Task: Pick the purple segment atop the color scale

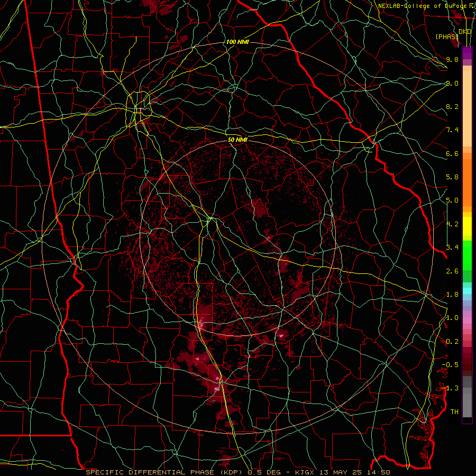Action: tap(467, 53)
